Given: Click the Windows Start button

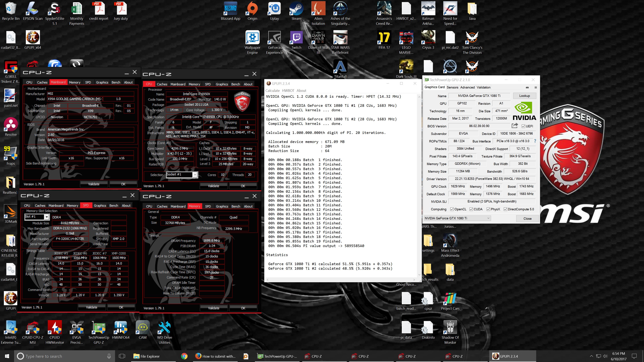Looking at the screenshot, I should click(7, 356).
